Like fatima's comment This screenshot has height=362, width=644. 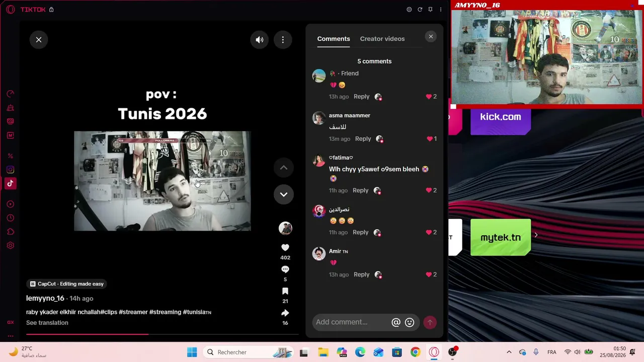click(429, 190)
